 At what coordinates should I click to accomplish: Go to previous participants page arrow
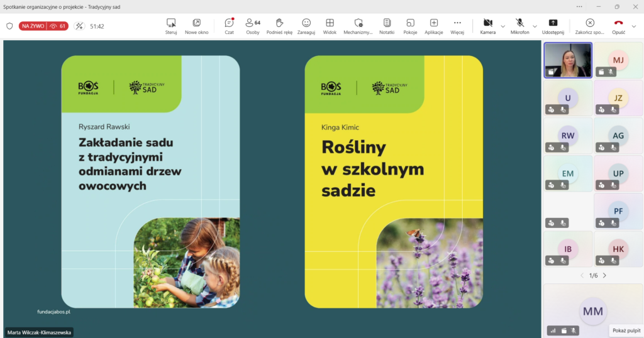click(x=582, y=276)
